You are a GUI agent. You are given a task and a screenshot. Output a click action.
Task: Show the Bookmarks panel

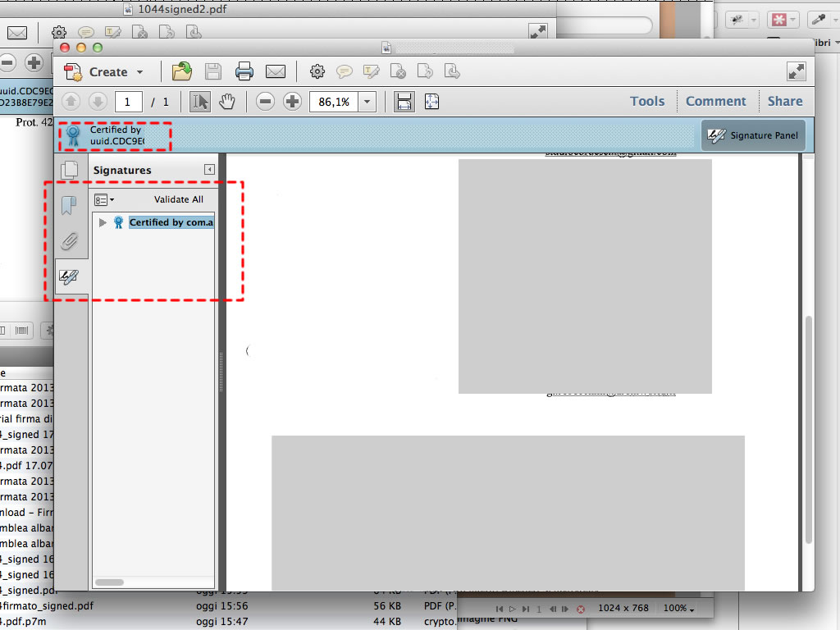click(x=70, y=205)
